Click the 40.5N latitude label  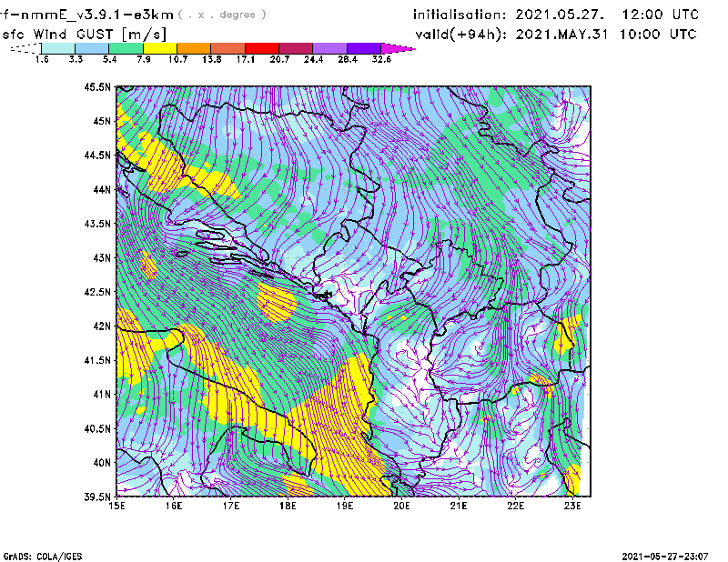click(97, 429)
